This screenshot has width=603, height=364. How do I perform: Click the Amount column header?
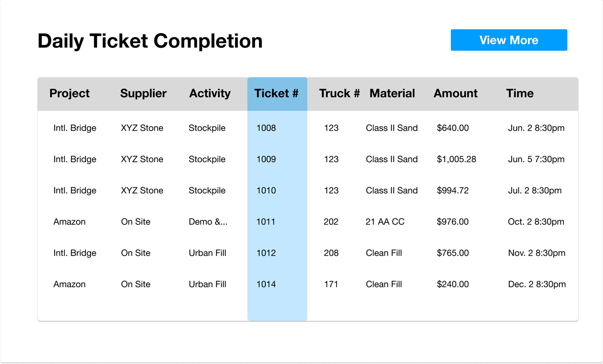click(456, 93)
